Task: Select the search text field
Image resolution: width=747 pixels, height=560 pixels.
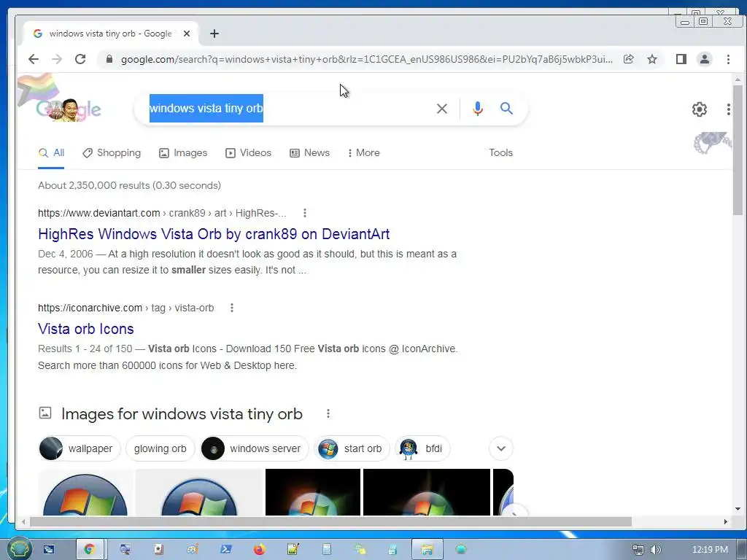Action: coord(286,109)
